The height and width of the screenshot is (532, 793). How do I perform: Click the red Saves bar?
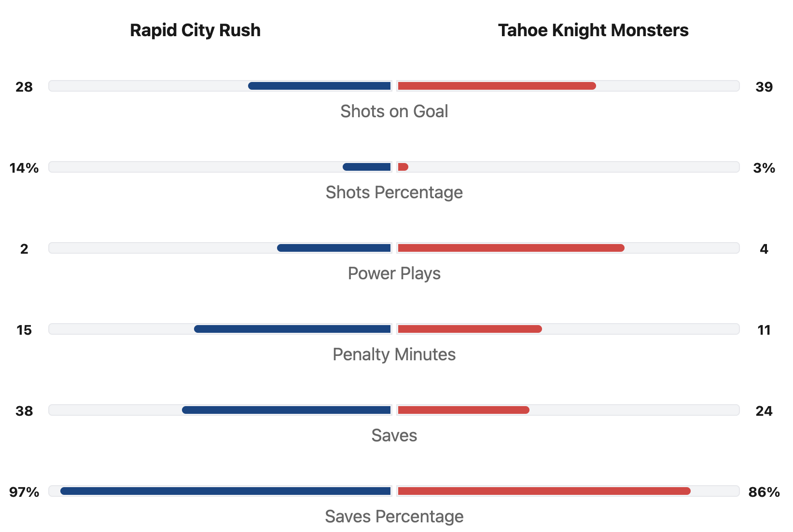coord(463,410)
